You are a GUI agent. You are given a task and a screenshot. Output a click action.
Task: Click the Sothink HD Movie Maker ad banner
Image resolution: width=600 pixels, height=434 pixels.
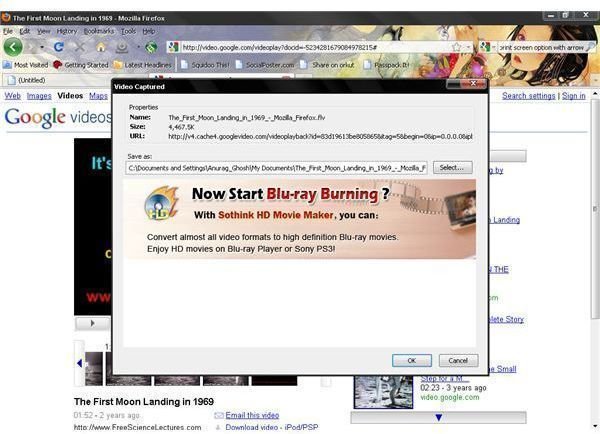(300, 219)
